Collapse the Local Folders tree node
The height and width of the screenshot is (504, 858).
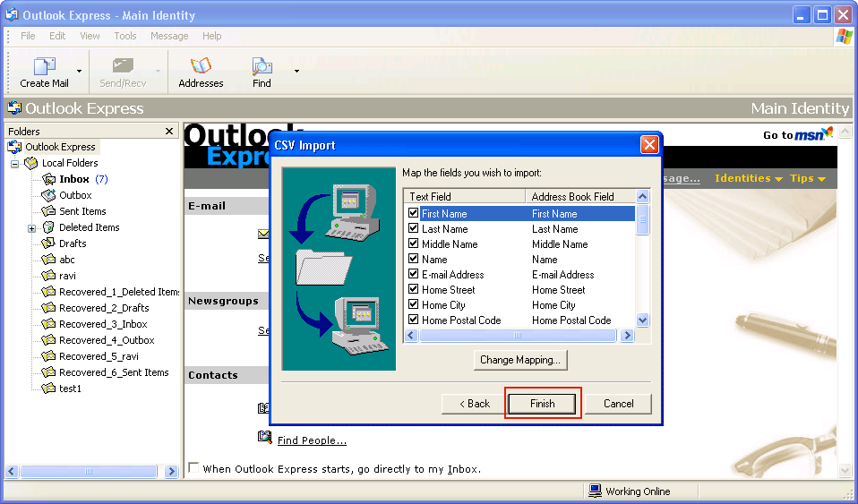pos(14,164)
